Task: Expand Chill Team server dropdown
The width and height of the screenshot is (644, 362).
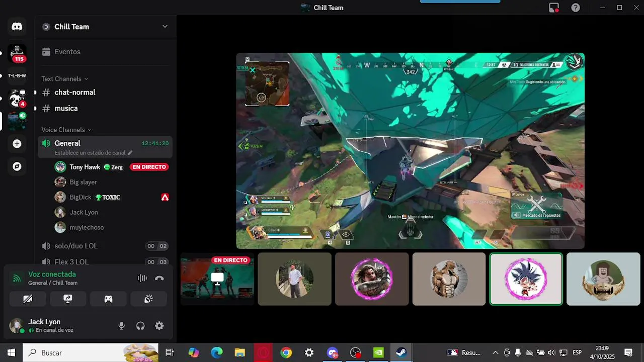Action: 165,27
